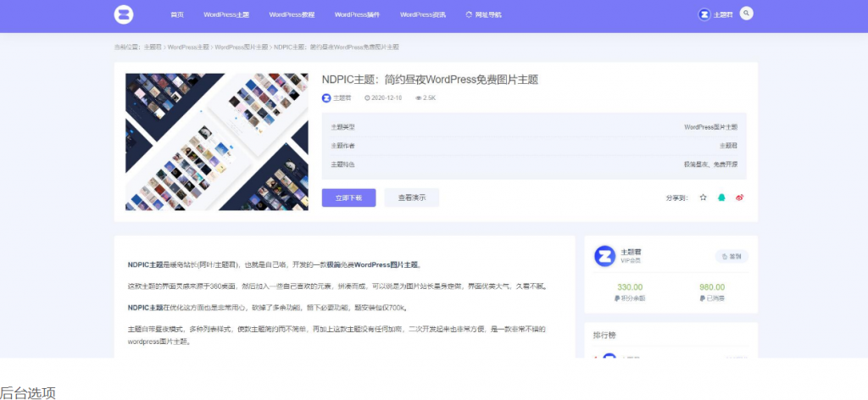Click breadcrumb link WordPress主题
The height and width of the screenshot is (400, 868).
188,47
